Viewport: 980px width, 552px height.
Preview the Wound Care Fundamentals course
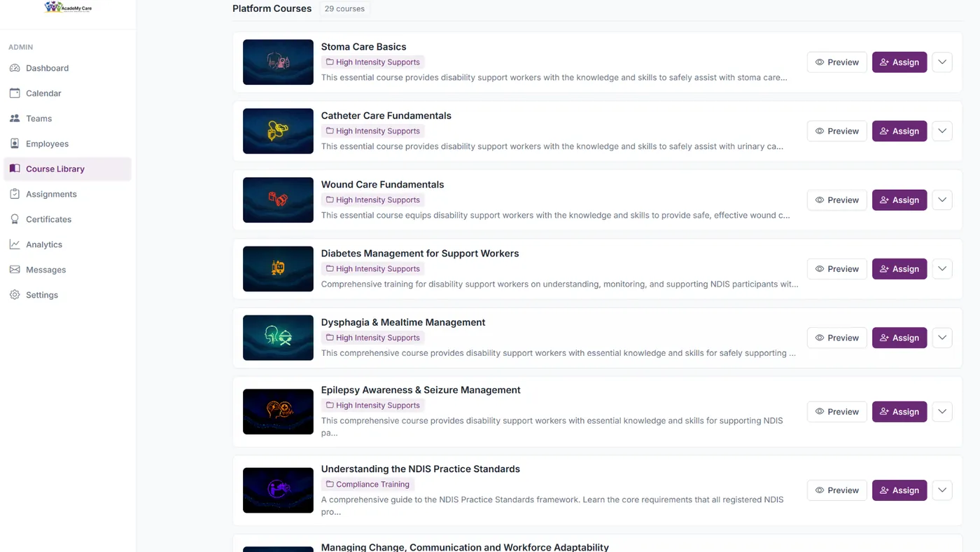(x=836, y=200)
